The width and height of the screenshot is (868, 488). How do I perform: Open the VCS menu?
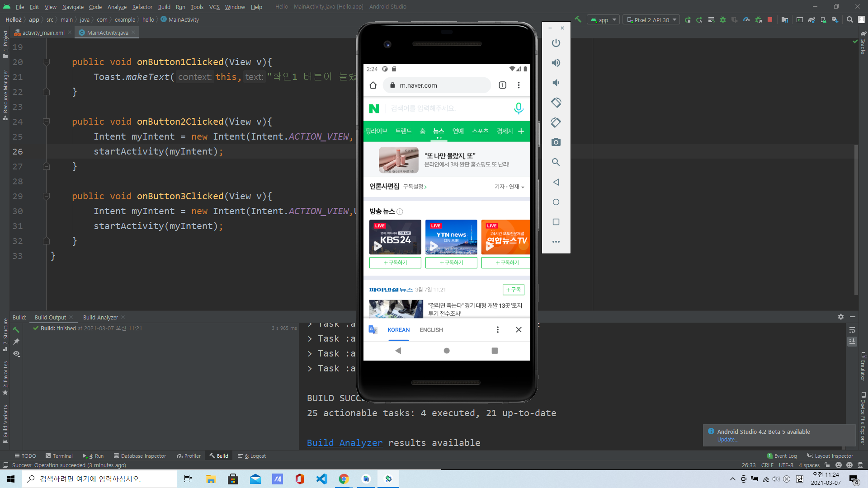pos(214,7)
